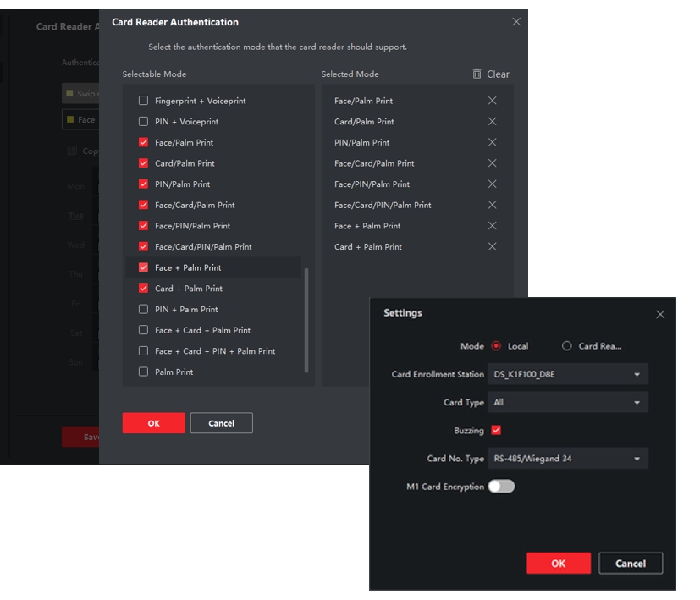700x600 pixels.
Task: Remove Face/Card/PIN/Palm Print selected mode entry
Action: coord(492,205)
